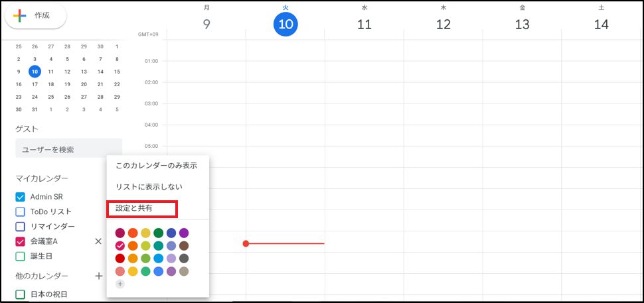Enable the 誕生日 calendar checkbox
Image resolution: width=644 pixels, height=303 pixels.
pyautogui.click(x=20, y=256)
